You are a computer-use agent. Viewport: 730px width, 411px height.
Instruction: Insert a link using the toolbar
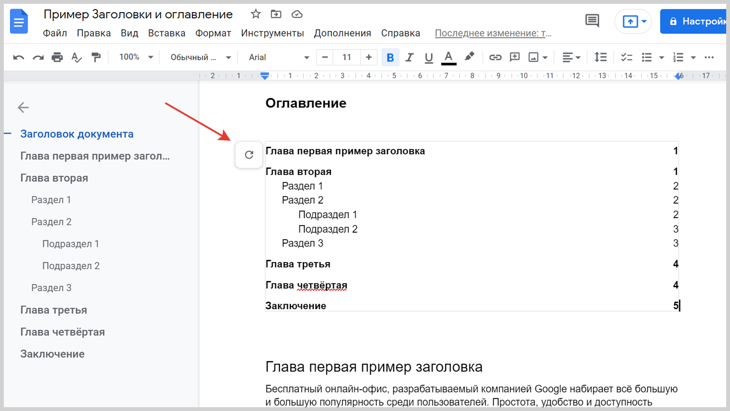(495, 57)
